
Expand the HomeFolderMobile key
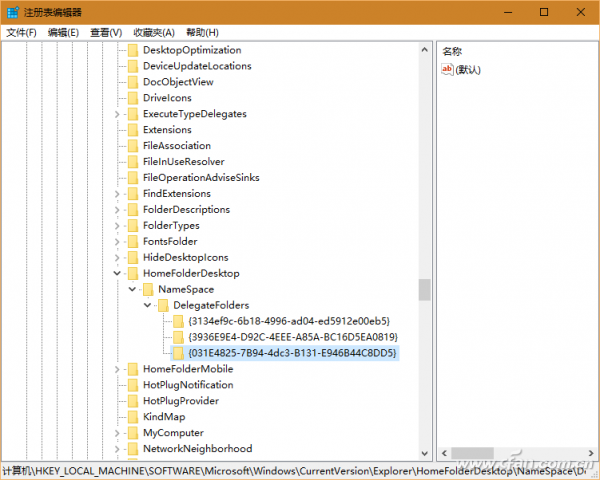(x=117, y=369)
